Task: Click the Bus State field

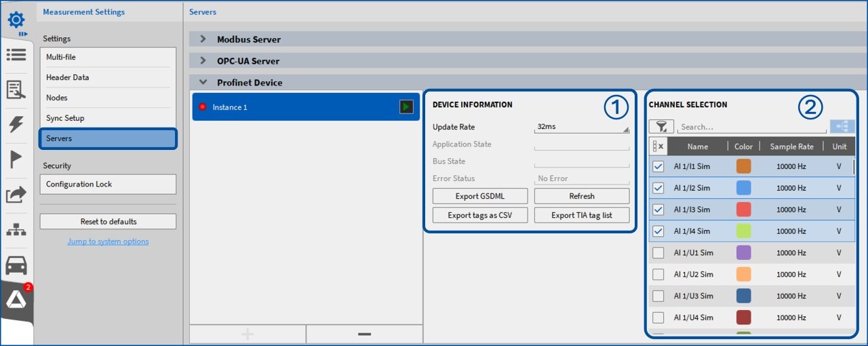Action: (582, 161)
